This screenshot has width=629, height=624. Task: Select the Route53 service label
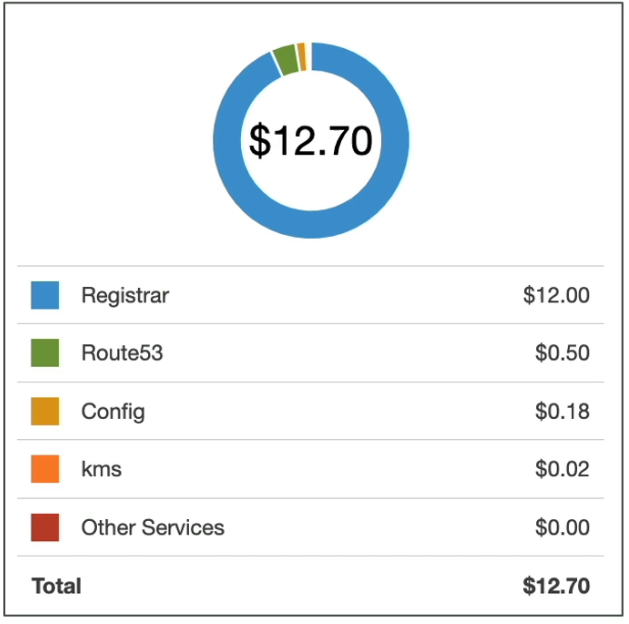click(122, 353)
